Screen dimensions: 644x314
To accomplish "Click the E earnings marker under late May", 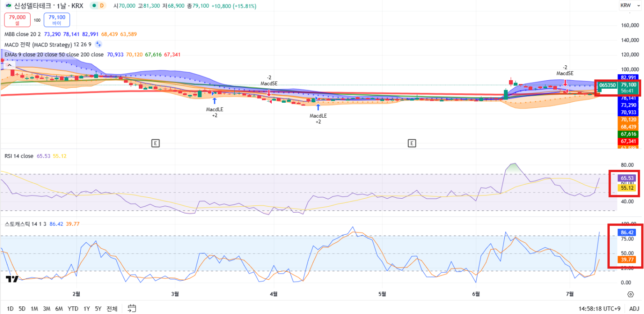I will click(x=411, y=143).
